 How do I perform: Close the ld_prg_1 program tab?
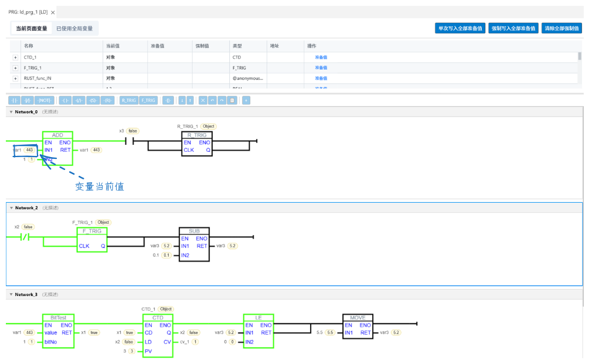[x=53, y=12]
